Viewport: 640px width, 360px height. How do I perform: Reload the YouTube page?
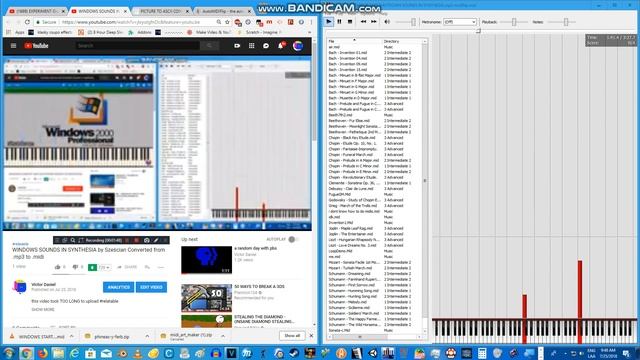coord(27,22)
